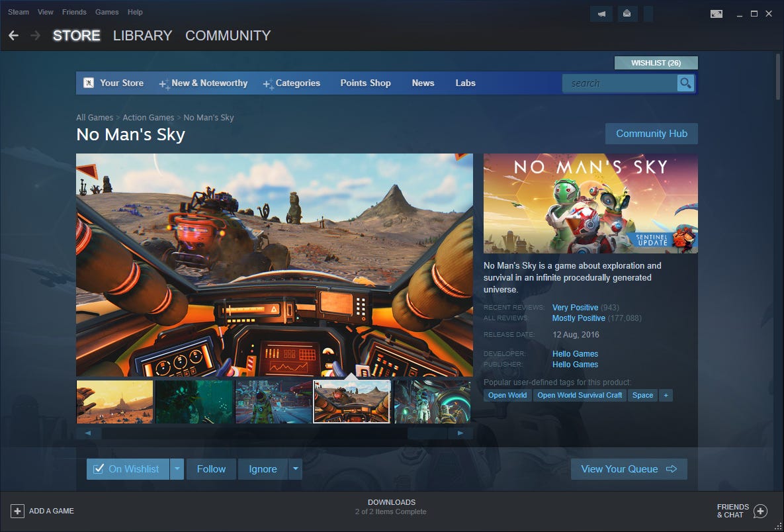Click the Open World tag
Image resolution: width=784 pixels, height=532 pixels.
507,395
